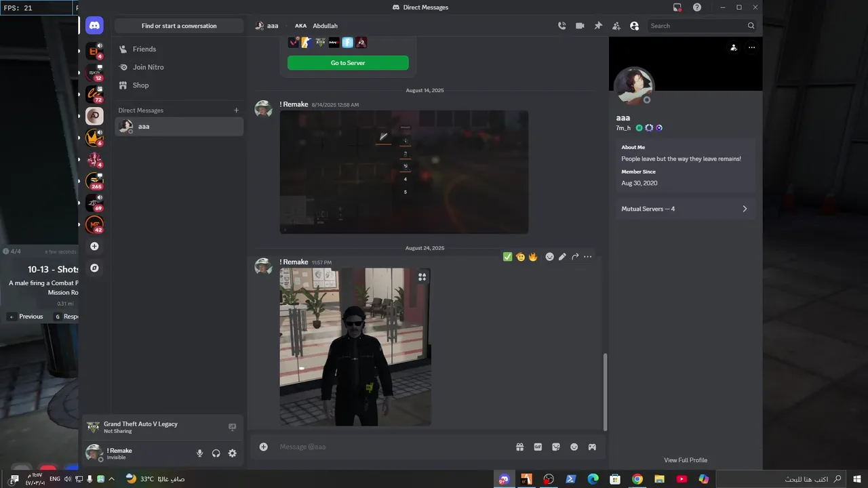This screenshot has width=868, height=488.
Task: Start a video call with aaa
Action: point(580,26)
